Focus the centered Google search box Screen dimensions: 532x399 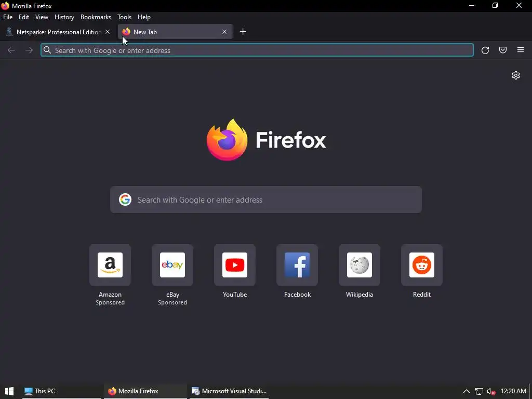(x=266, y=199)
